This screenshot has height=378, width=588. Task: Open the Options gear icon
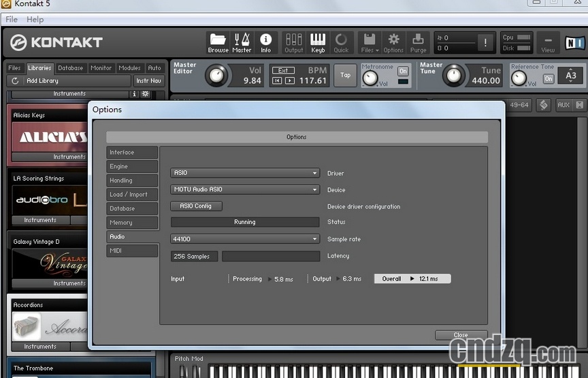tap(393, 43)
